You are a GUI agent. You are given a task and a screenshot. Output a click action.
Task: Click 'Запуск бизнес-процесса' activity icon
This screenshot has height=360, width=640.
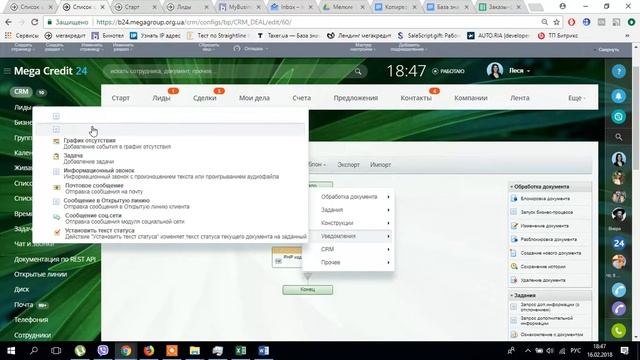pos(514,212)
